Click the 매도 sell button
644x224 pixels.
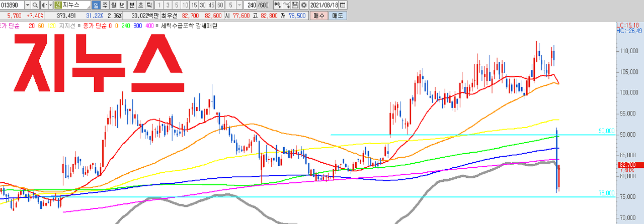tap(338, 16)
